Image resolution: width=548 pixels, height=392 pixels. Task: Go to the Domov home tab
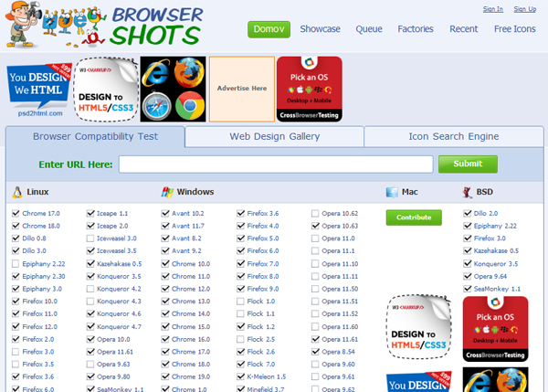click(269, 29)
